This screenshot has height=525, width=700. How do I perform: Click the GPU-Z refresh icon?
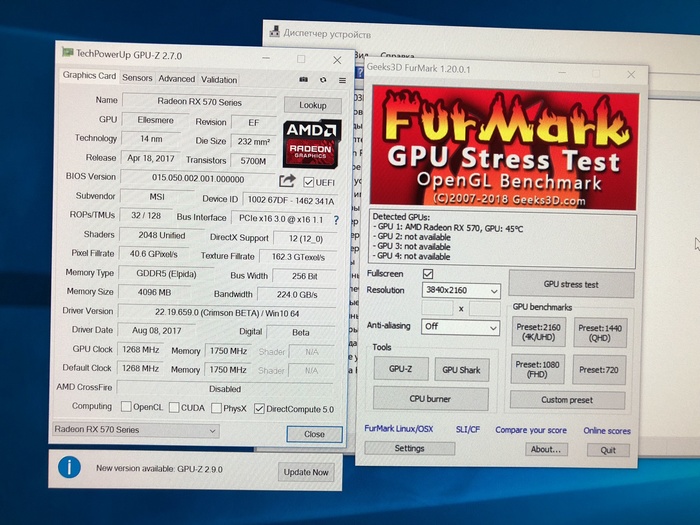tap(323, 80)
